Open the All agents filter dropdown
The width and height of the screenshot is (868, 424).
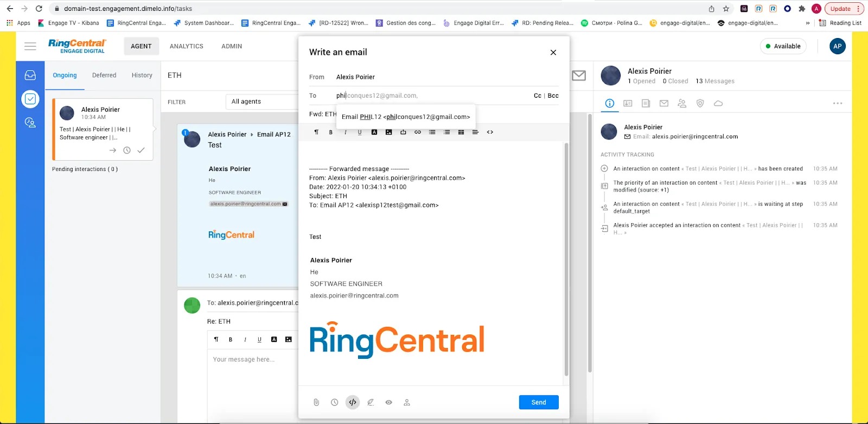pos(262,102)
